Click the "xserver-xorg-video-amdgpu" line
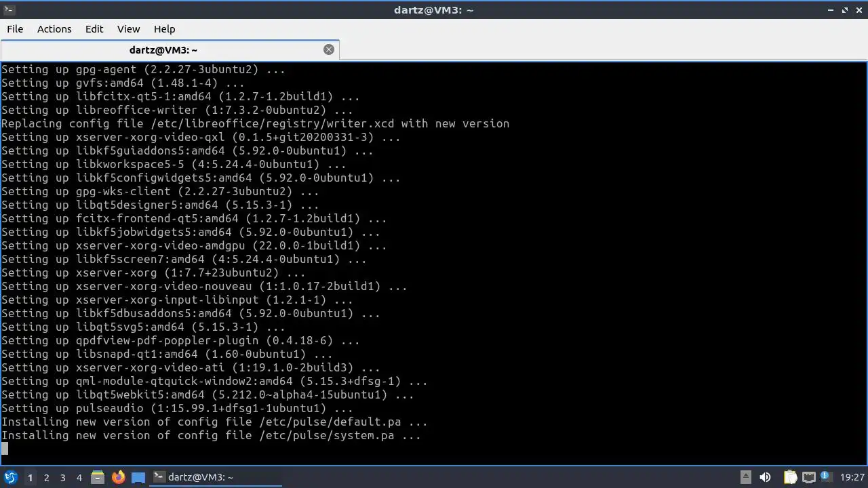 pyautogui.click(x=195, y=245)
